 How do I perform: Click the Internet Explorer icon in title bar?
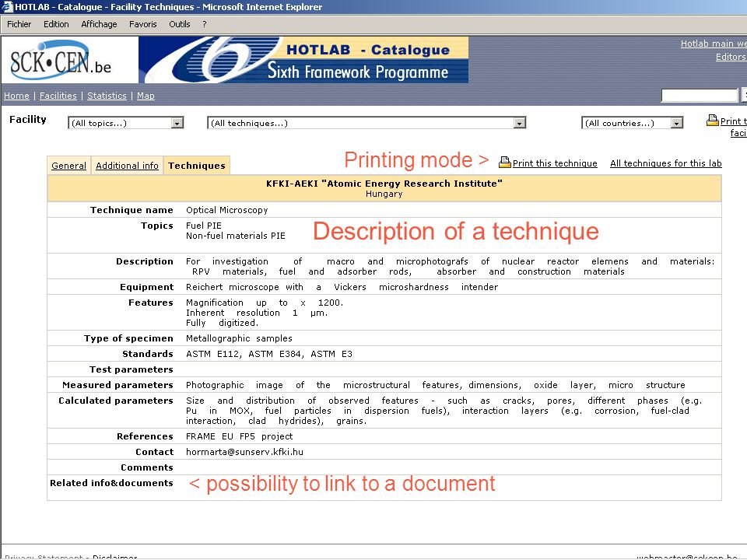click(x=7, y=7)
